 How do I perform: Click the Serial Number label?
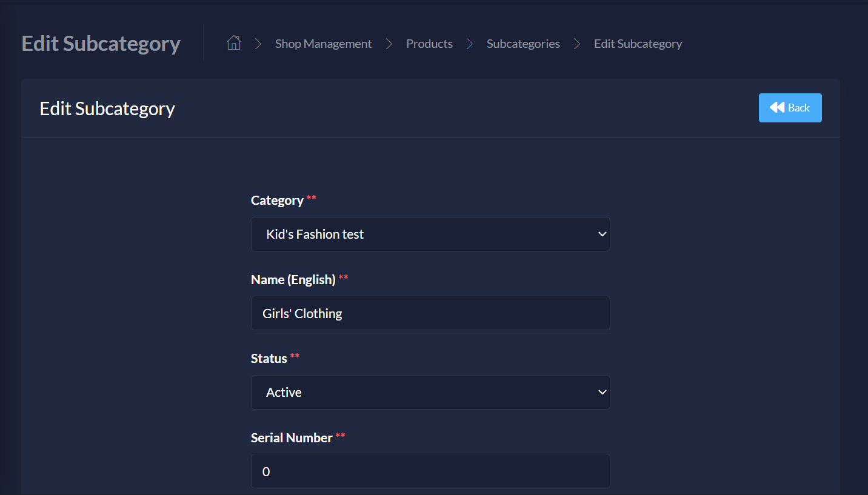coord(293,437)
